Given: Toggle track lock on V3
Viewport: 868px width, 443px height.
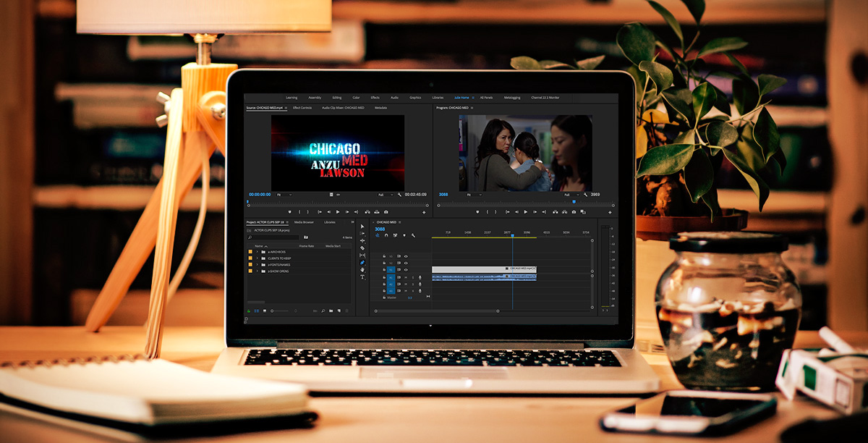Looking at the screenshot, I should click(384, 256).
